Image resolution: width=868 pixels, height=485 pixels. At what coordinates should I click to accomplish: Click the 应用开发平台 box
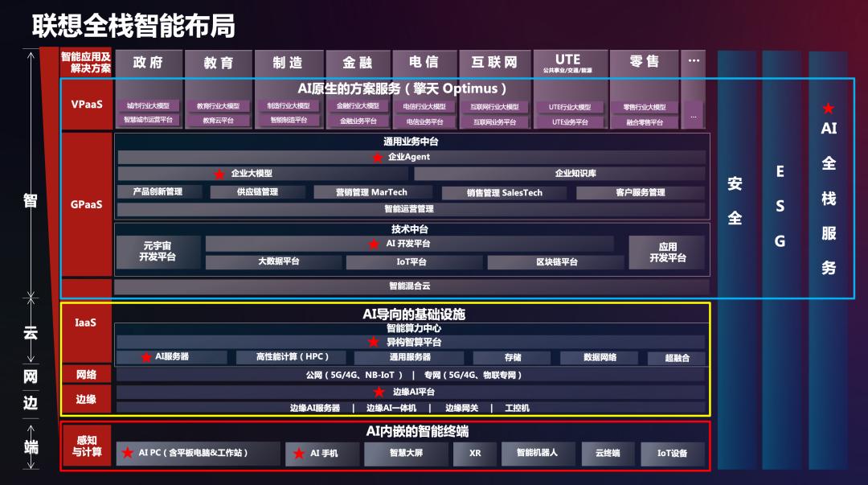[667, 253]
